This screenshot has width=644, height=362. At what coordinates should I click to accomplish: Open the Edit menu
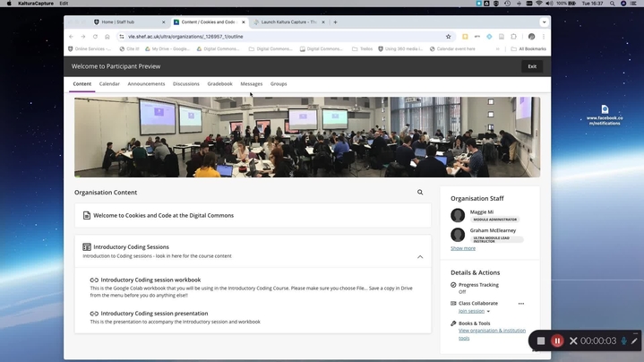click(x=64, y=4)
